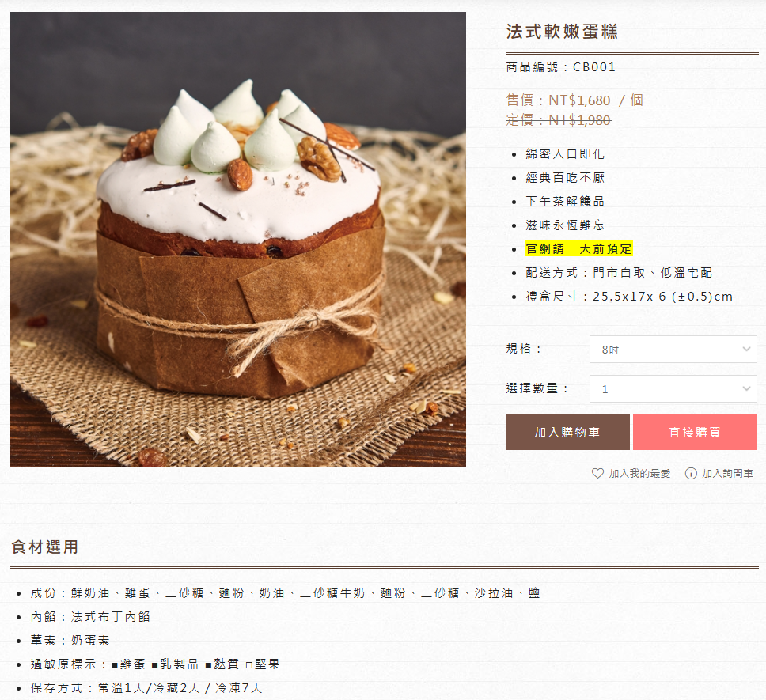Click the chevron arrow of the quantity selector
Image resolution: width=766 pixels, height=700 pixels.
746,388
